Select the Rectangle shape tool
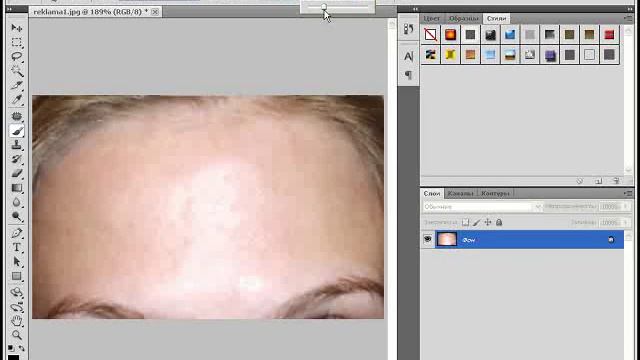 point(17,276)
